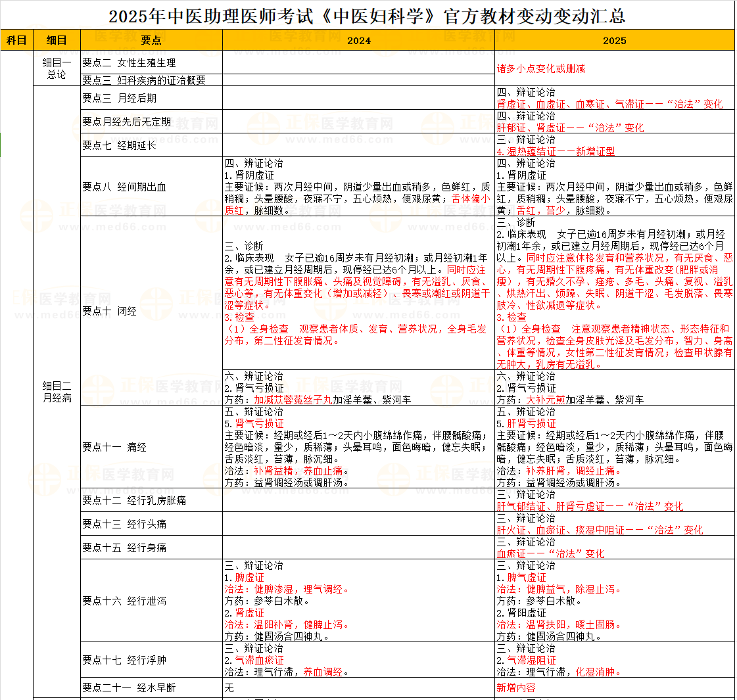
Task: Click the 要点十 闭经 cell
Action: click(x=110, y=311)
